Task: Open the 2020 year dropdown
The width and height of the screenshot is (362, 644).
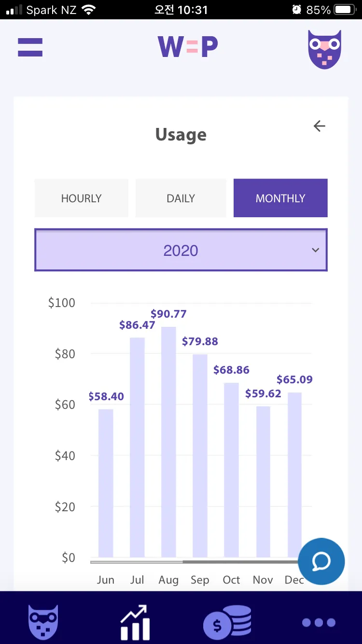Action: [x=181, y=250]
